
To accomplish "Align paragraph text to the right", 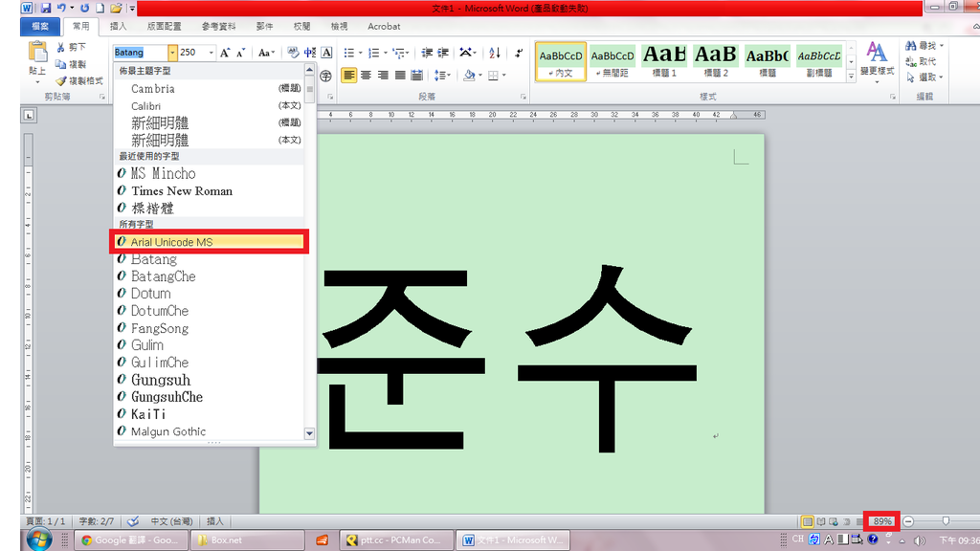I will pyautogui.click(x=383, y=76).
